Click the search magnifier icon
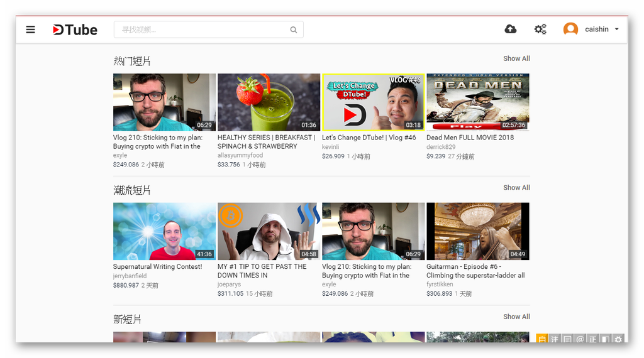This screenshot has height=358, width=644. [x=293, y=30]
